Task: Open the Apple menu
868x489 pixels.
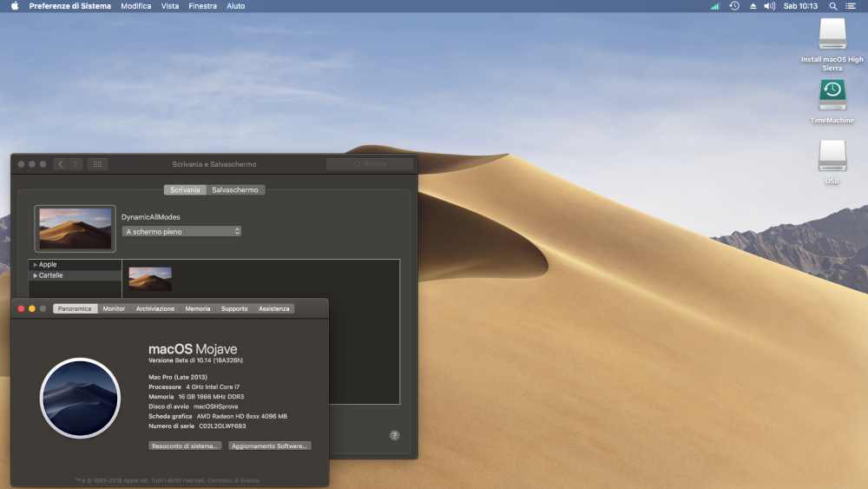Action: pos(15,6)
